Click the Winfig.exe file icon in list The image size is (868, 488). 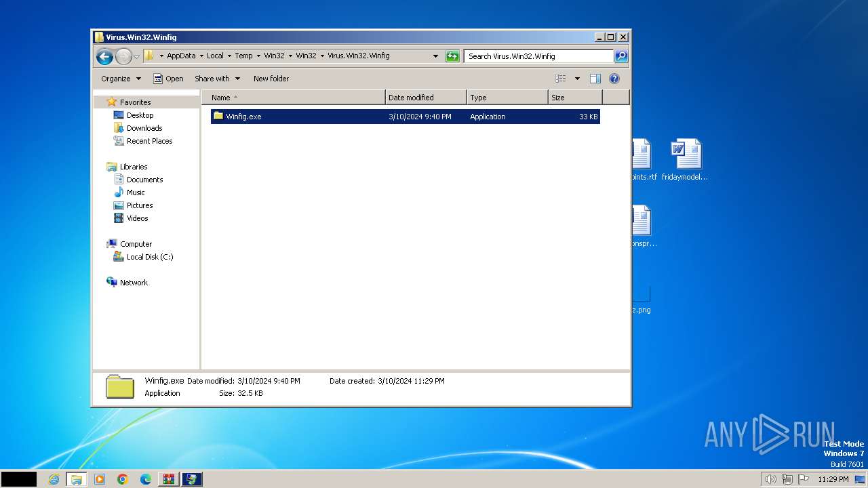[218, 116]
